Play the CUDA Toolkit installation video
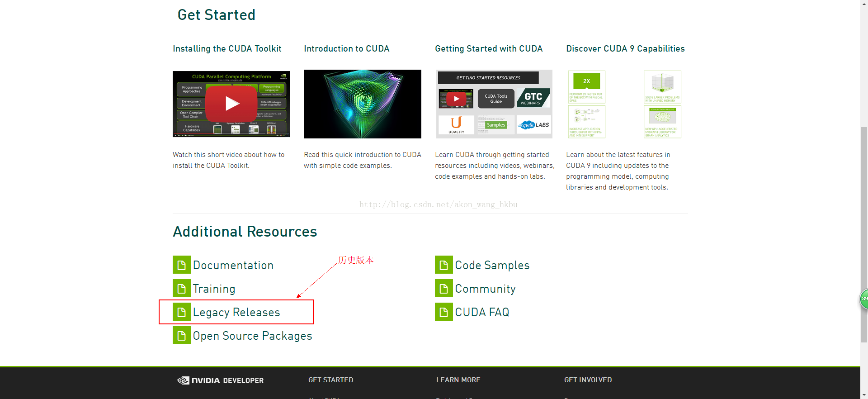The image size is (868, 399). click(x=231, y=104)
